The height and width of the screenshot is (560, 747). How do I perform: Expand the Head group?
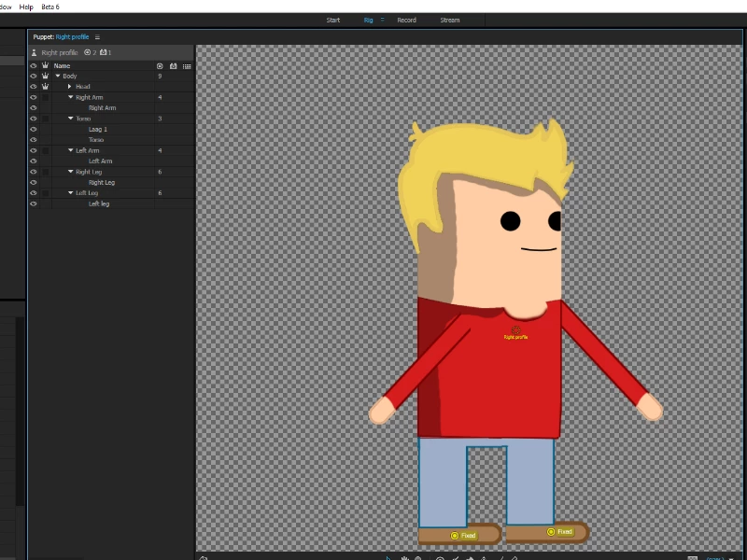[x=69, y=87]
